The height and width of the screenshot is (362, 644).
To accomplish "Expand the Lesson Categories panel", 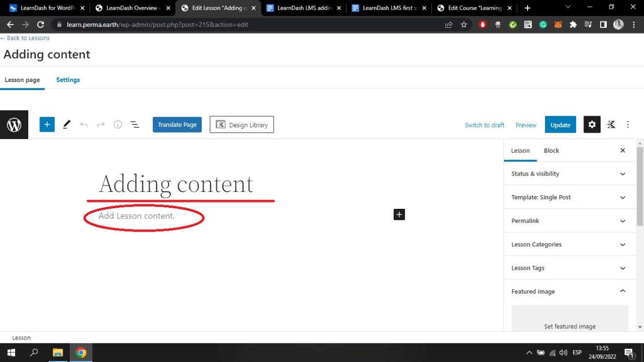I will click(x=569, y=244).
